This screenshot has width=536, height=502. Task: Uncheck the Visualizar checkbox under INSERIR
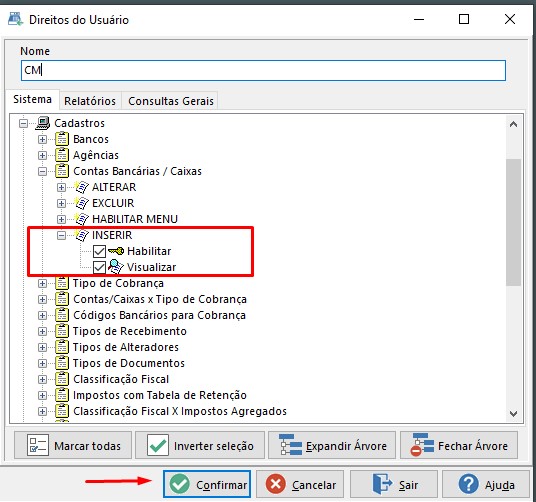click(x=99, y=267)
